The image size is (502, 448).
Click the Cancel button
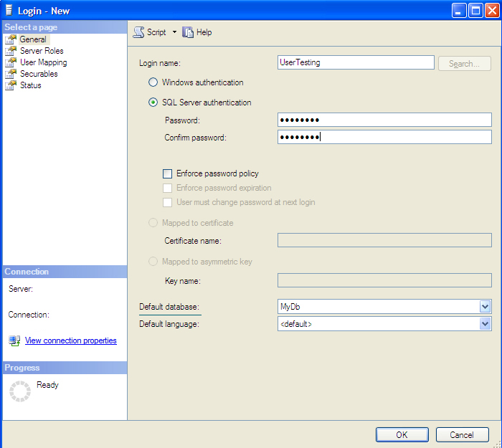click(x=462, y=434)
